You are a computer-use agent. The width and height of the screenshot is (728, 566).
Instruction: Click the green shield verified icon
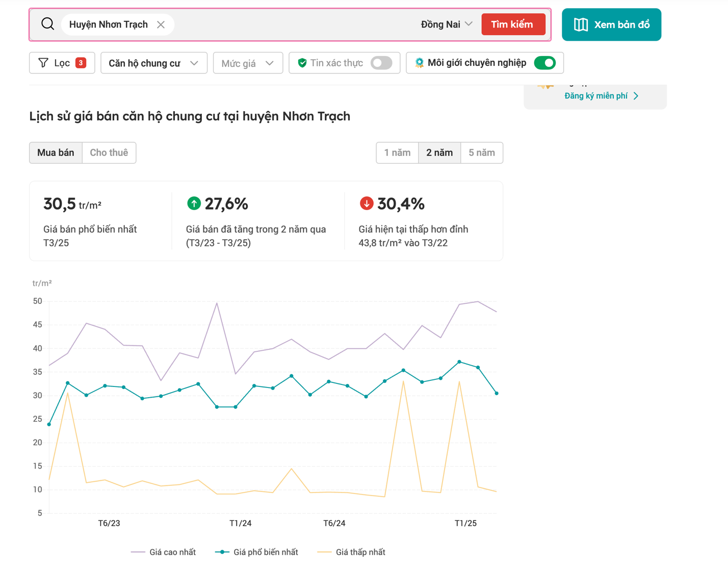[302, 63]
